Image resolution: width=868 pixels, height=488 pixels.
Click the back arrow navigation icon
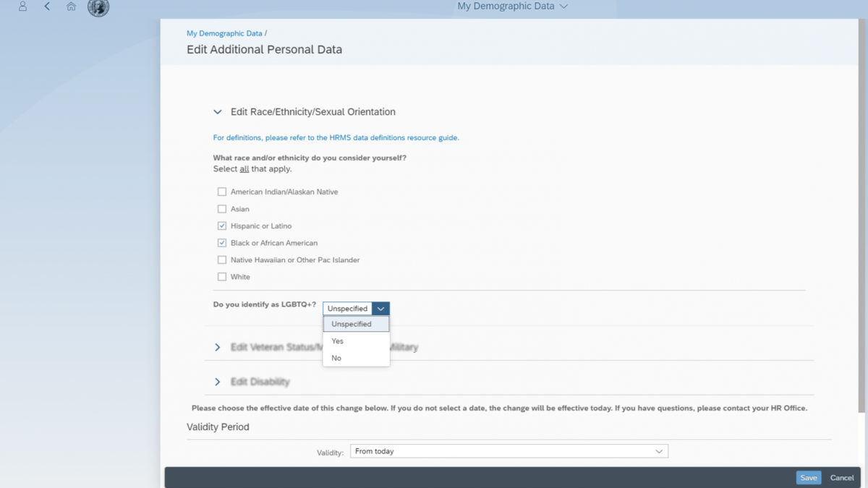click(x=48, y=7)
